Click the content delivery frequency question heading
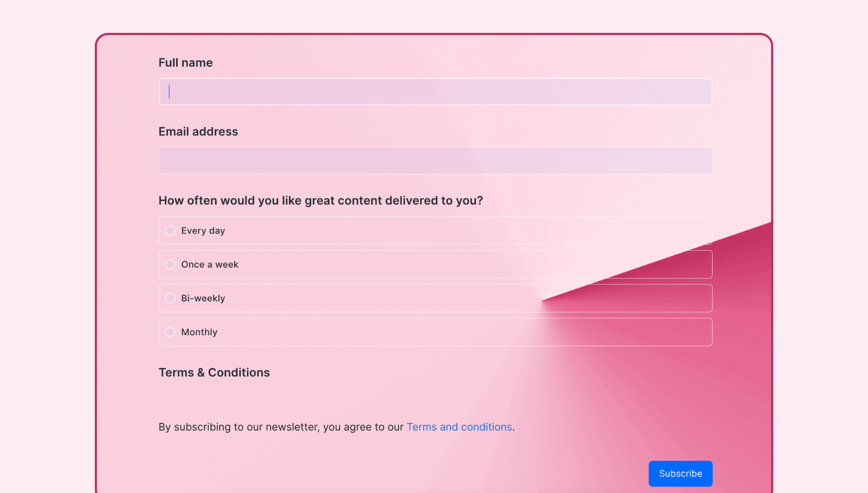Viewport: 868px width, 493px height. click(x=321, y=200)
